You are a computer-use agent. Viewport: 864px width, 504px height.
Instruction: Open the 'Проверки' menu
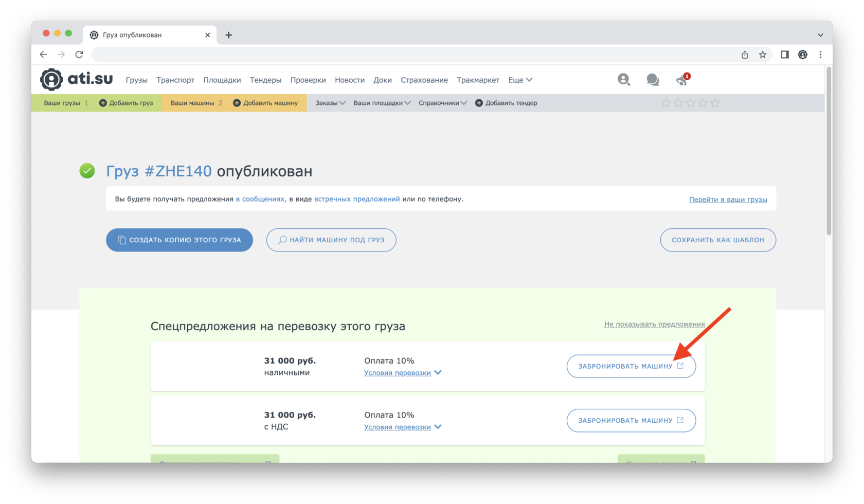pyautogui.click(x=308, y=80)
